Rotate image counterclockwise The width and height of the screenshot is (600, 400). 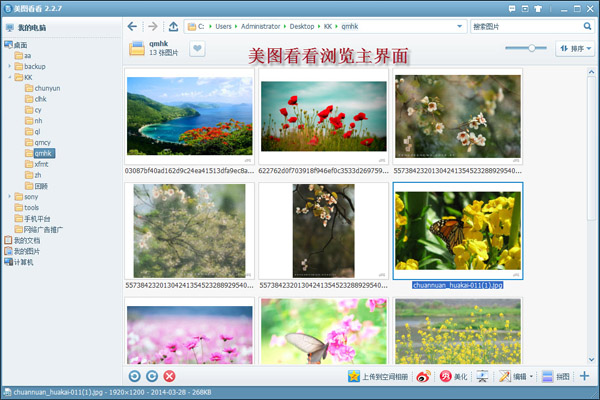pos(134,376)
